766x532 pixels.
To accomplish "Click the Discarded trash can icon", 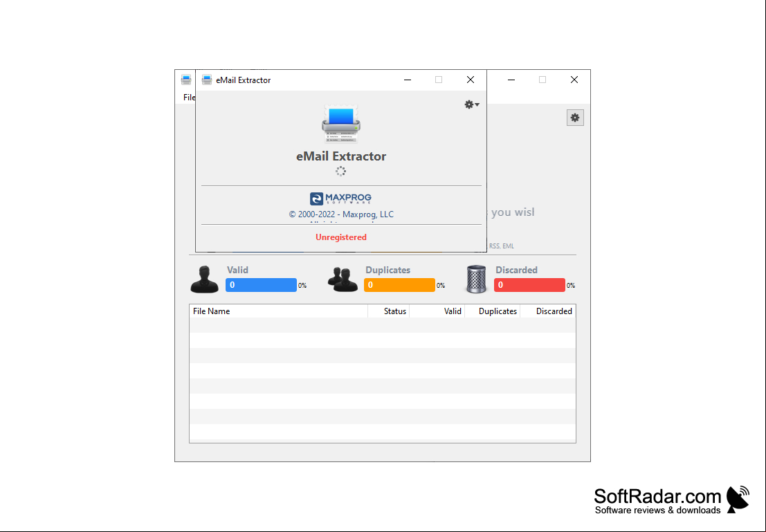I will click(x=476, y=279).
